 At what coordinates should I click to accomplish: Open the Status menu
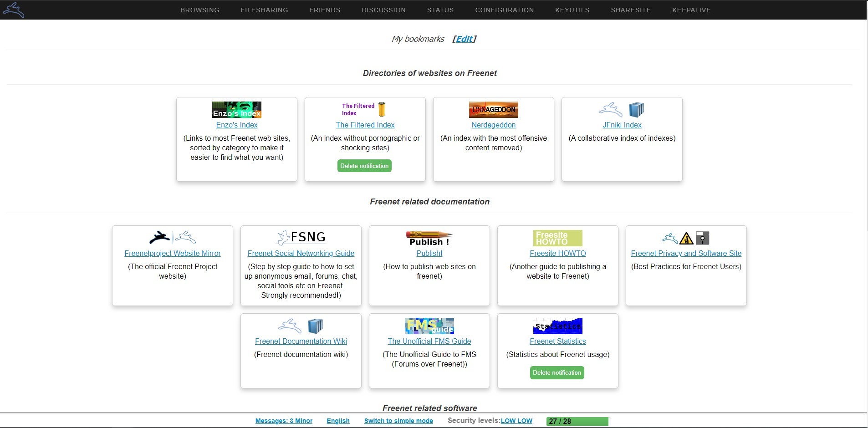[440, 10]
